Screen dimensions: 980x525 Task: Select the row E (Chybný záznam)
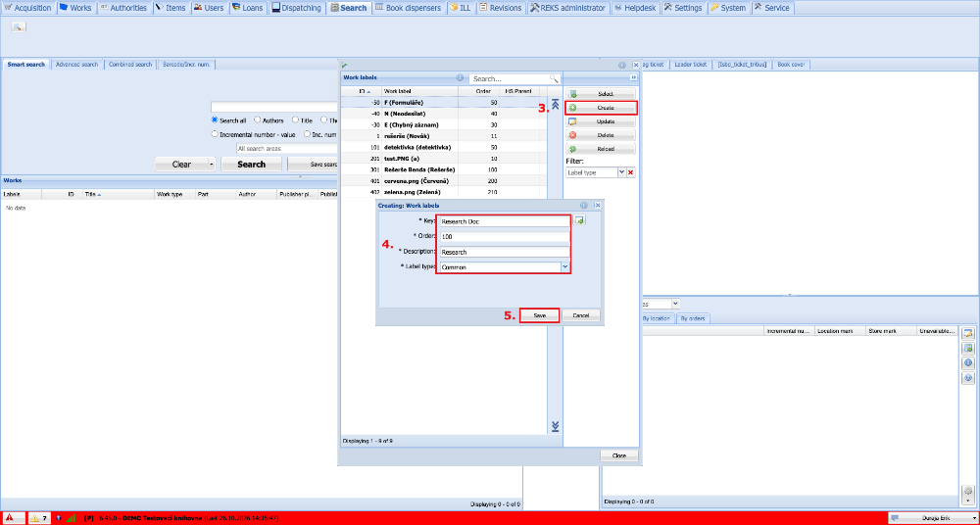[x=444, y=124]
